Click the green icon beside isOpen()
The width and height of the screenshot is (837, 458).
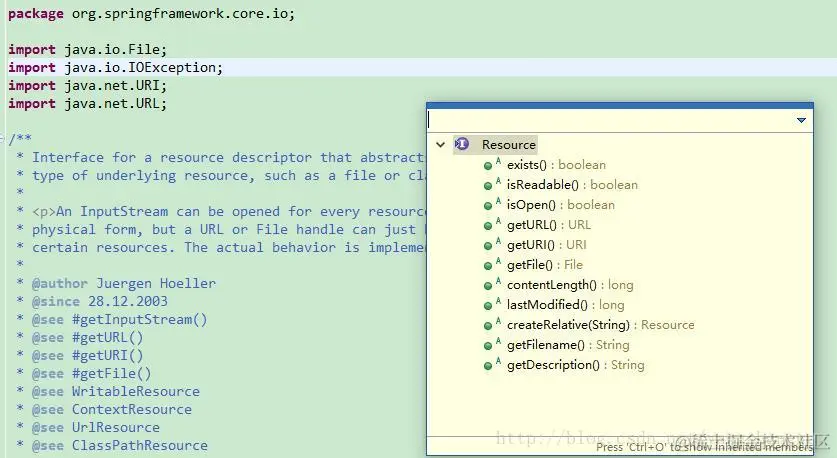click(488, 206)
